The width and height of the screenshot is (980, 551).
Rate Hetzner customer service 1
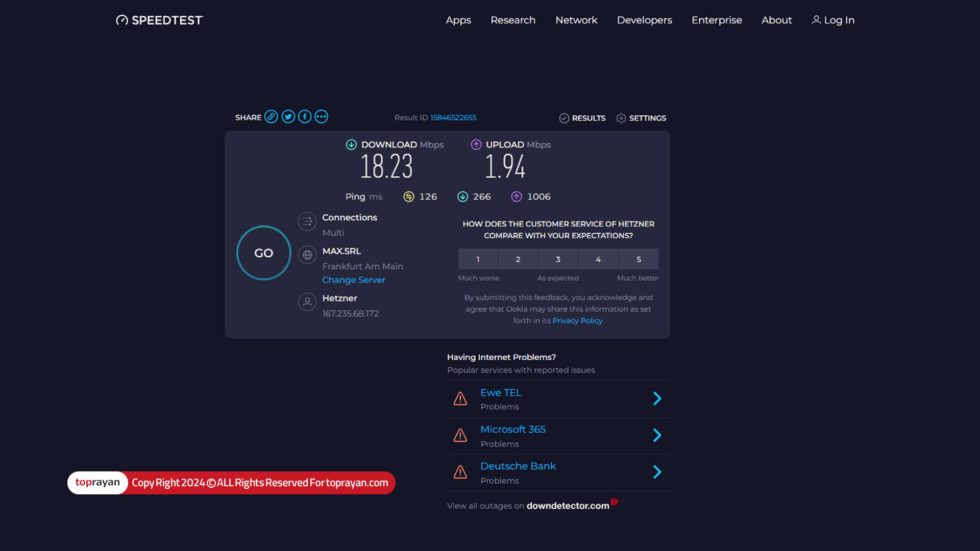point(478,259)
